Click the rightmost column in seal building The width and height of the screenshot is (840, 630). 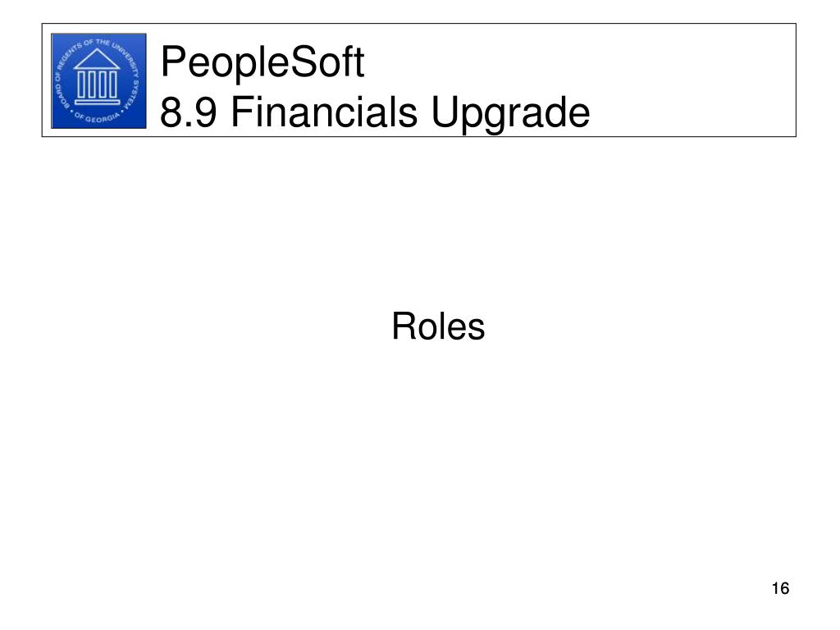point(112,84)
